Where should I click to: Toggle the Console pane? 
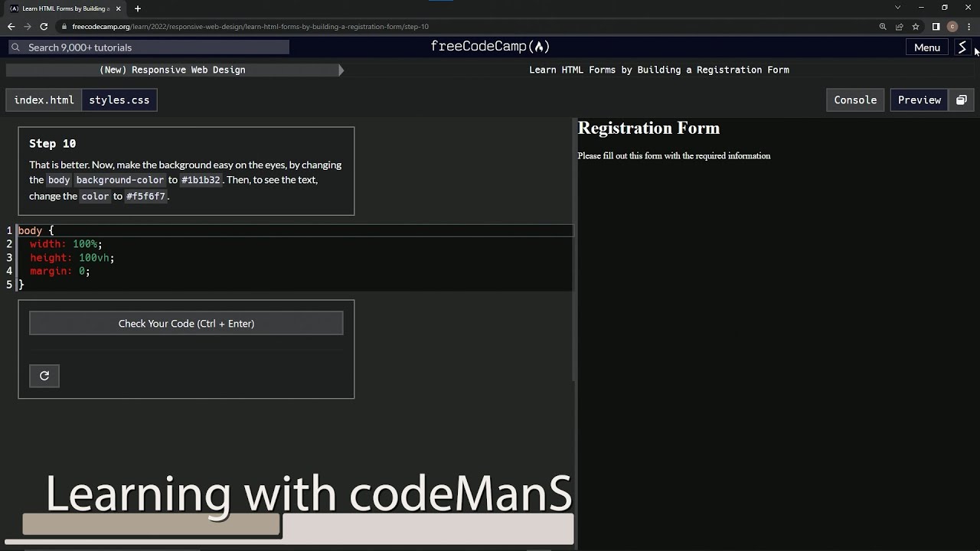click(855, 99)
